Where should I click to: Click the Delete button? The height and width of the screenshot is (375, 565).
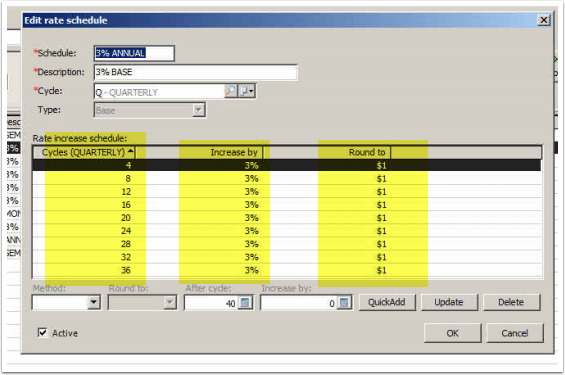(x=511, y=302)
